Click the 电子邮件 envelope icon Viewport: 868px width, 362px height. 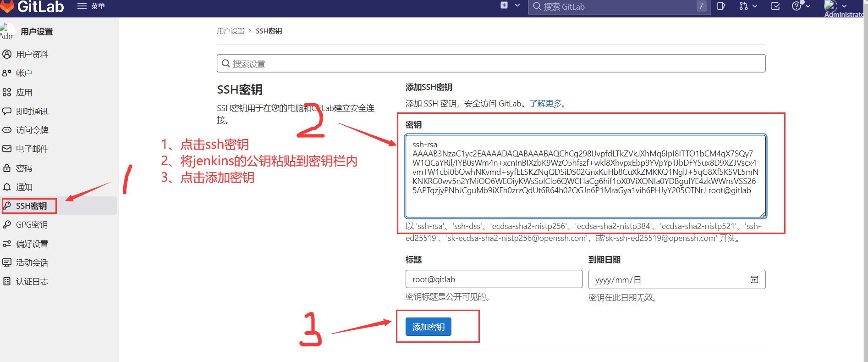click(7, 149)
